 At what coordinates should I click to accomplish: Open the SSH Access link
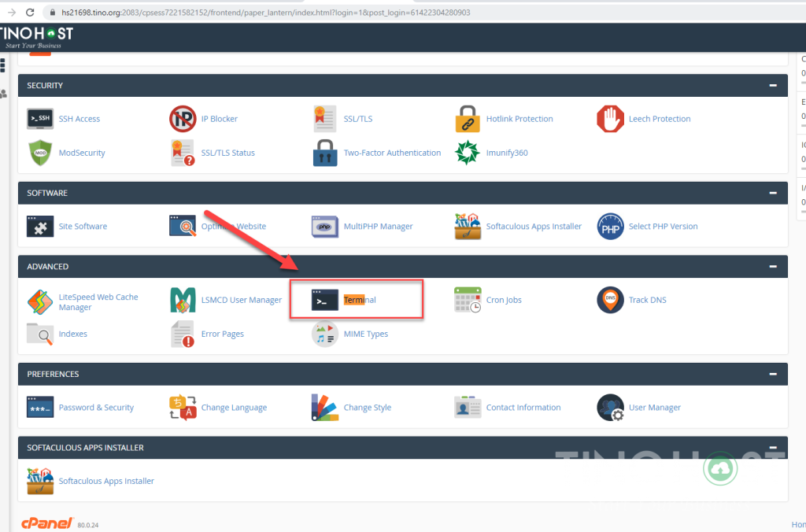pyautogui.click(x=79, y=119)
